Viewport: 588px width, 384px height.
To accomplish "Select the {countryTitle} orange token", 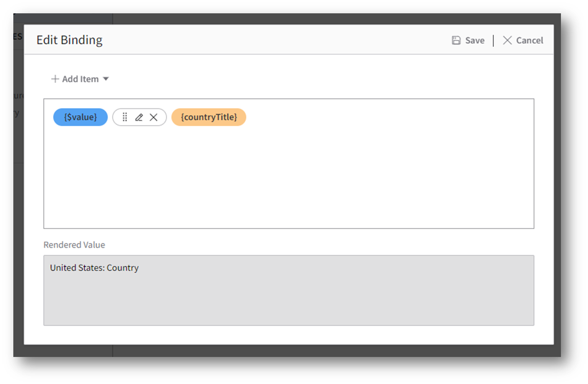I will tap(209, 117).
